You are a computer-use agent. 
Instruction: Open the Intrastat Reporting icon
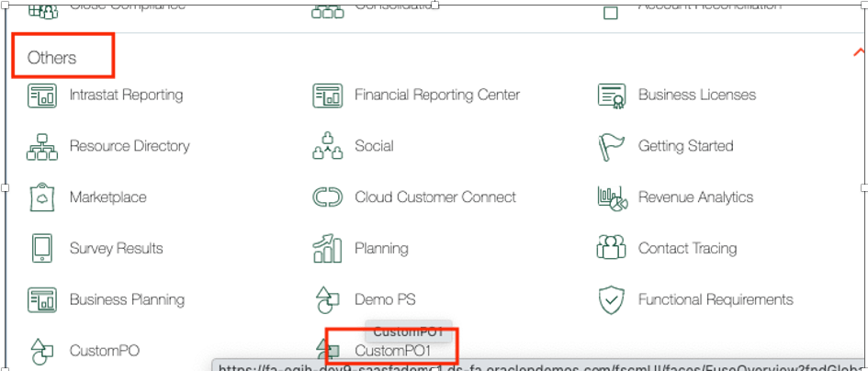pyautogui.click(x=42, y=95)
